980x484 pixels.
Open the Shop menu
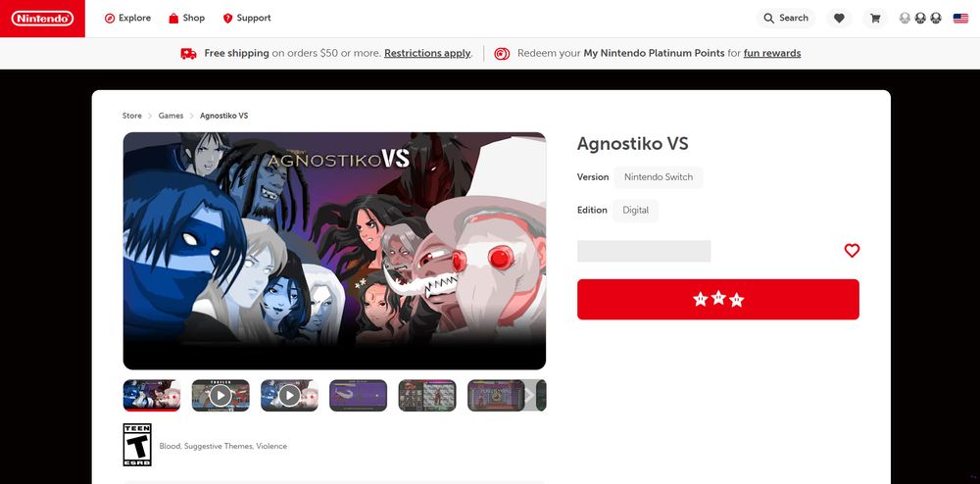point(187,18)
